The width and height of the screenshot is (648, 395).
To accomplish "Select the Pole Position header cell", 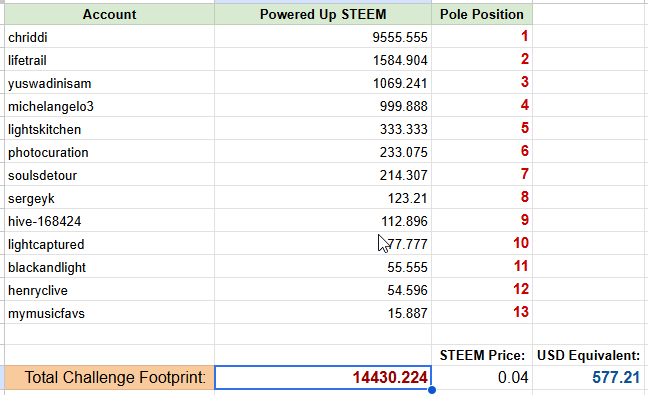I will 482,14.
